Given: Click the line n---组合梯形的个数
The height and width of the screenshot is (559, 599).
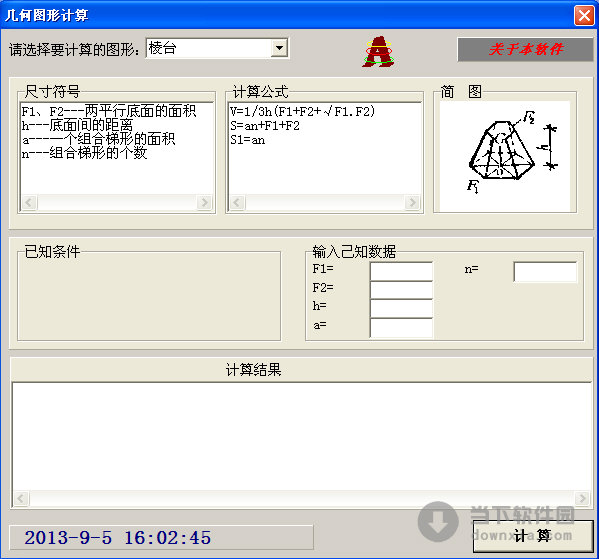Looking at the screenshot, I should pyautogui.click(x=84, y=153).
